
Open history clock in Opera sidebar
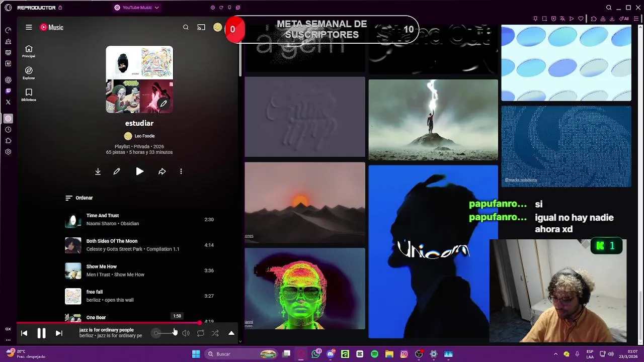(8, 130)
